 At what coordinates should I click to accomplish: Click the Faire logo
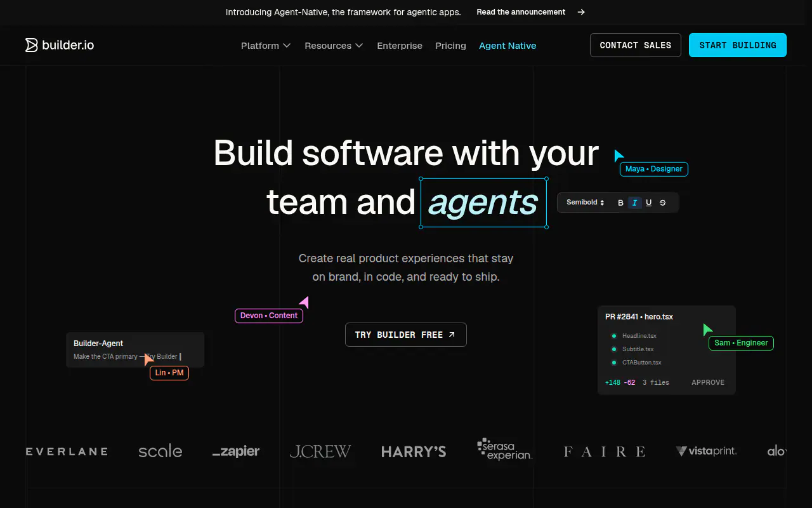click(605, 451)
